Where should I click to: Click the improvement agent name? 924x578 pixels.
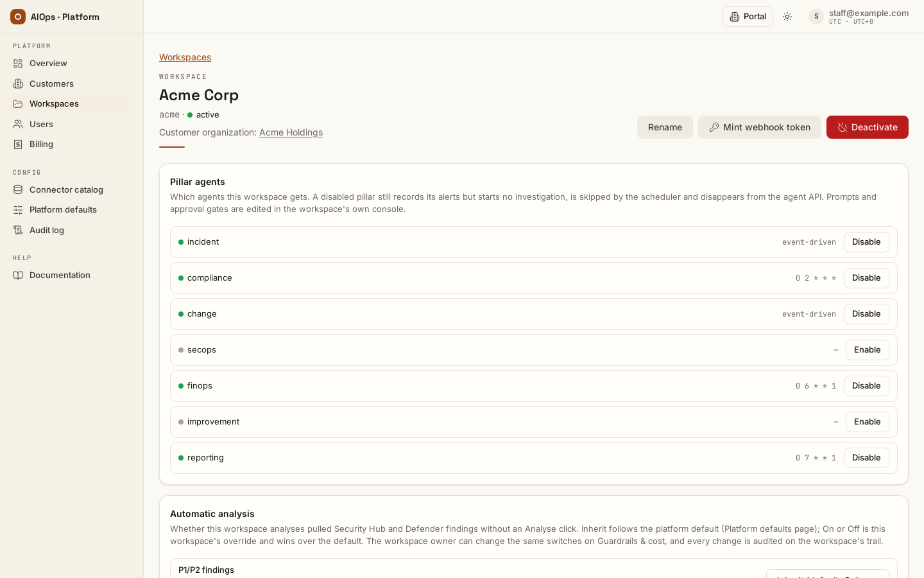(213, 422)
